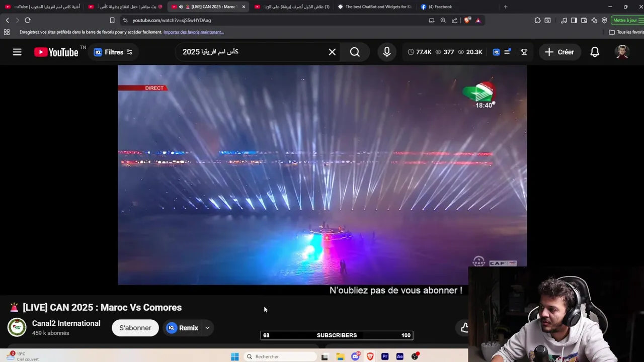The image size is (644, 362).
Task: Switch to the حفل افتتاح tab
Action: coord(125,7)
